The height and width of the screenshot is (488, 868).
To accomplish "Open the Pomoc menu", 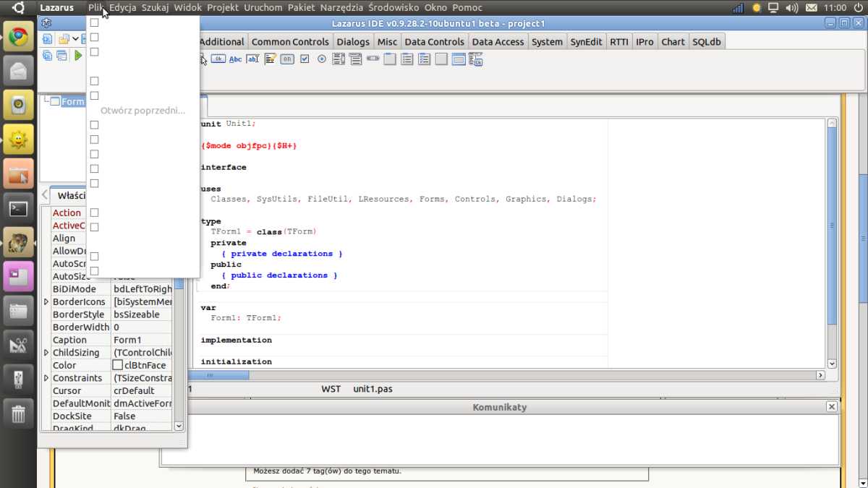I will (x=467, y=8).
